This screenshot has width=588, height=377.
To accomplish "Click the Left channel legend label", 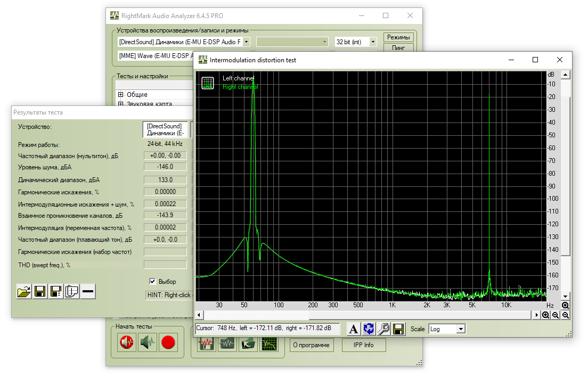I will [x=238, y=78].
